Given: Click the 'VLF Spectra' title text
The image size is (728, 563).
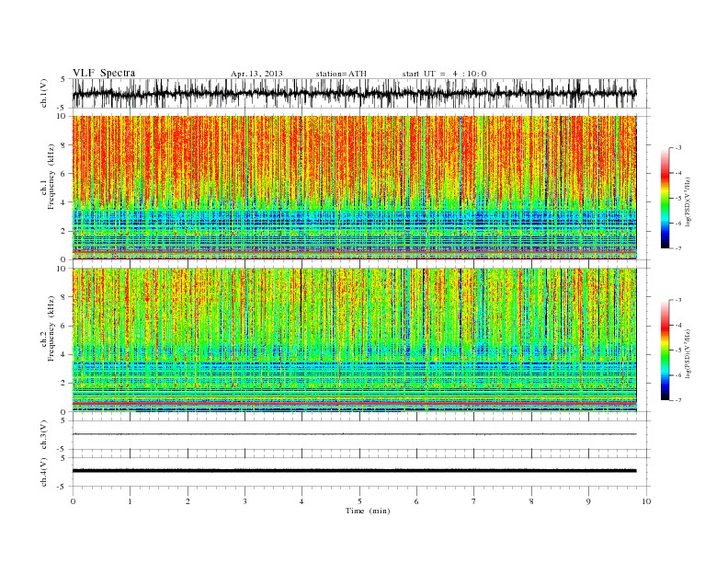Looking at the screenshot, I should click(104, 73).
